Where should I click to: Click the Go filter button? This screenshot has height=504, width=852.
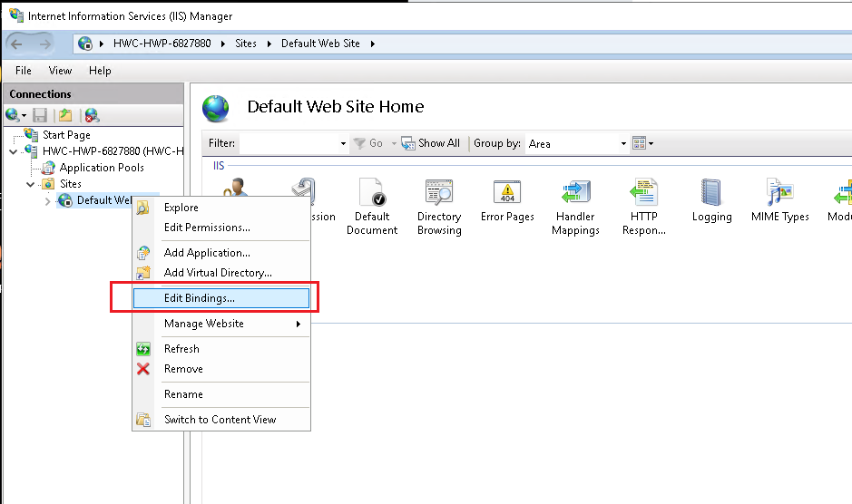tap(368, 143)
